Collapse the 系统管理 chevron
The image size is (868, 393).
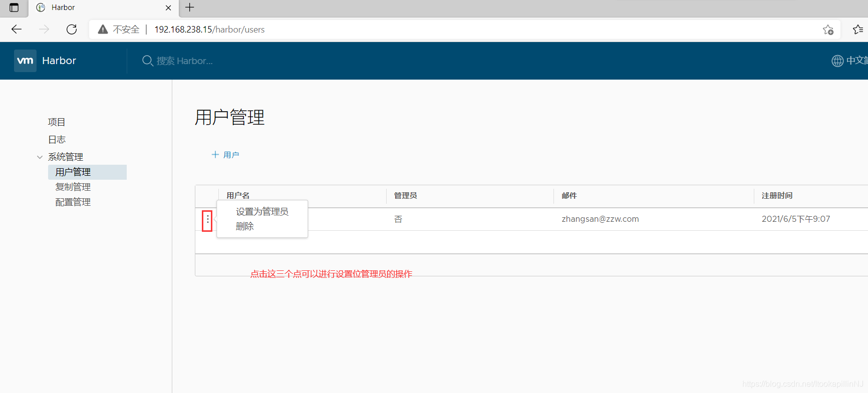(x=40, y=157)
